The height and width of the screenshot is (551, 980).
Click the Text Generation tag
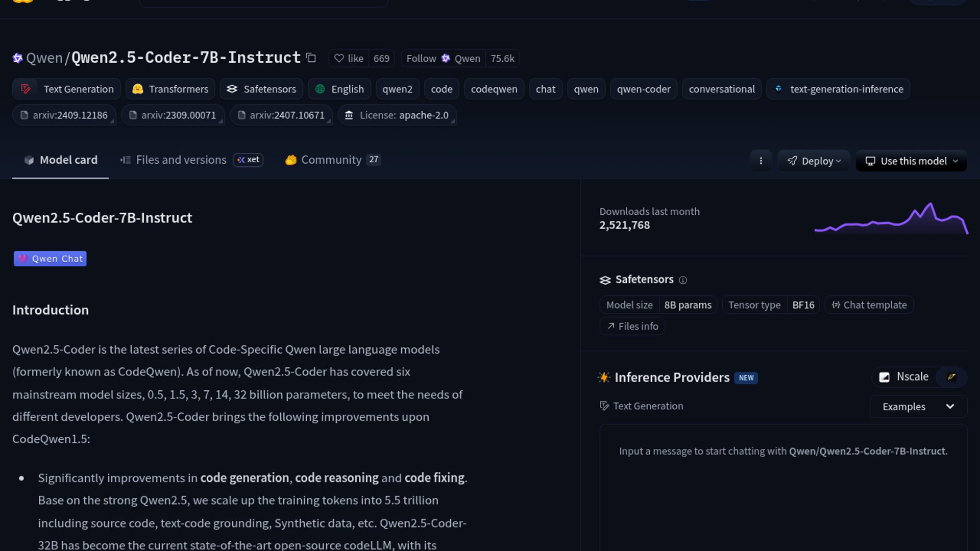click(67, 89)
